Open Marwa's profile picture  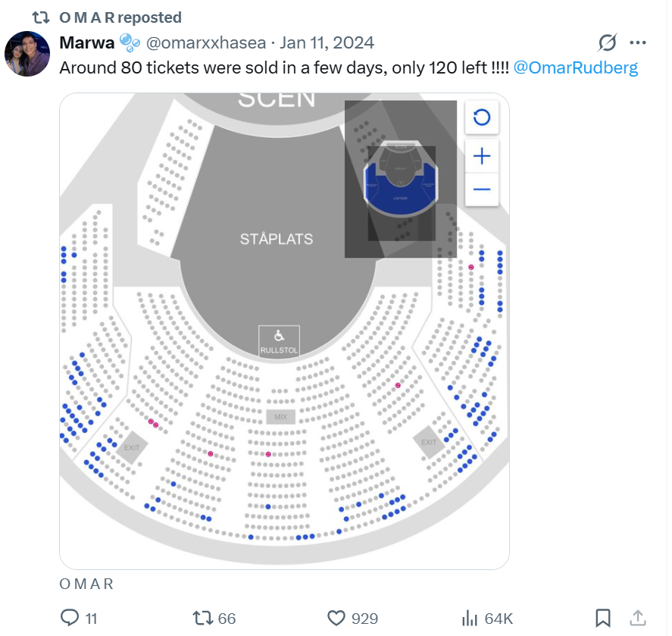(27, 54)
